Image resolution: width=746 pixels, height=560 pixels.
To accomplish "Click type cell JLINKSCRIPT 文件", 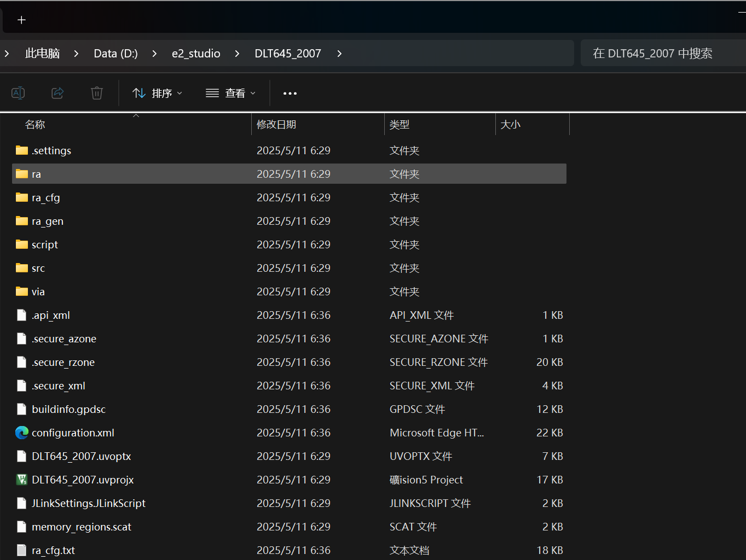I will (x=430, y=503).
